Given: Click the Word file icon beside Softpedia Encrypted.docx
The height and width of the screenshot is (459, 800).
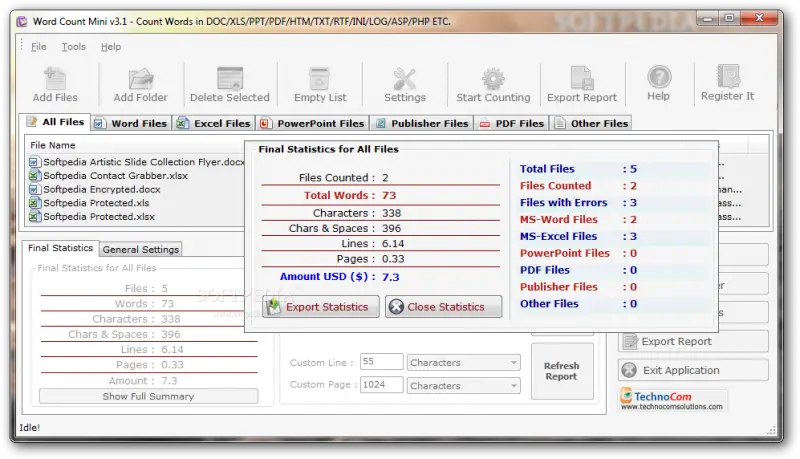Looking at the screenshot, I should tap(34, 189).
